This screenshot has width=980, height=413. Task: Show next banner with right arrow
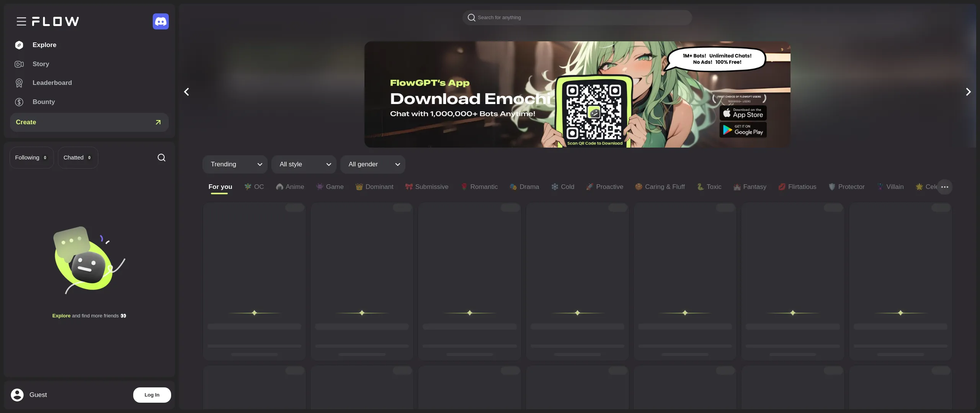968,92
